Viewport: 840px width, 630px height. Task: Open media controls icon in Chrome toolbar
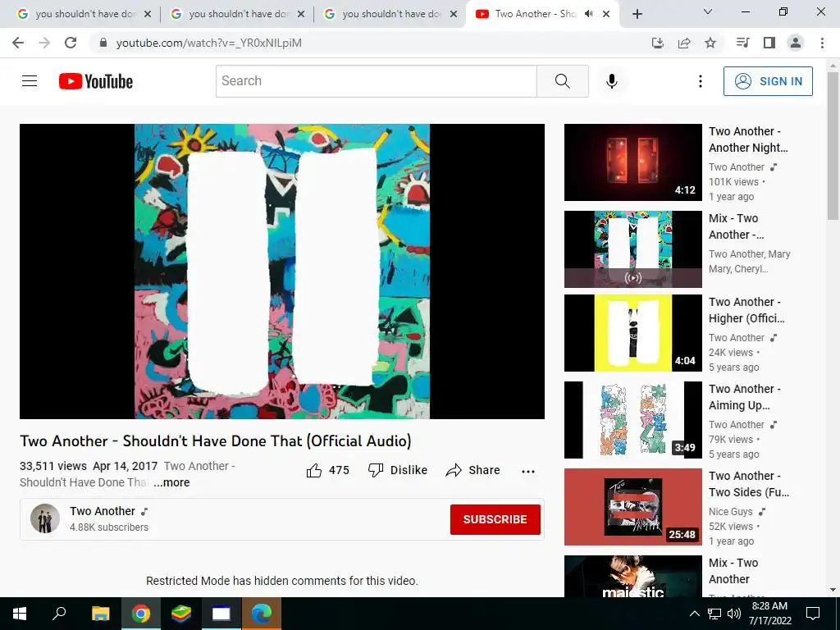(742, 43)
